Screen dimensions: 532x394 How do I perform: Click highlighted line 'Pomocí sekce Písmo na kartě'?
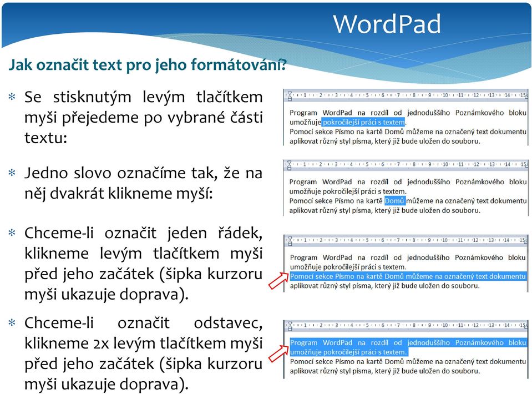click(408, 276)
